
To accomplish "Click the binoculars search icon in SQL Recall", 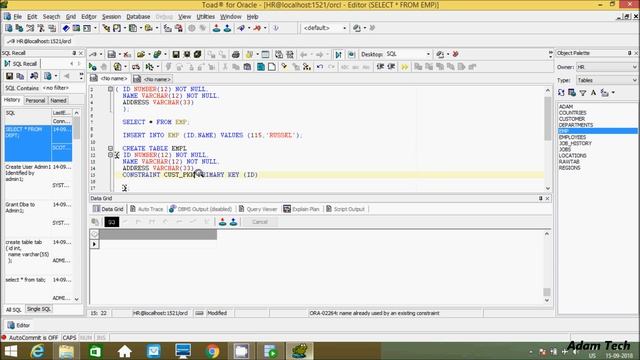I will point(34,76).
